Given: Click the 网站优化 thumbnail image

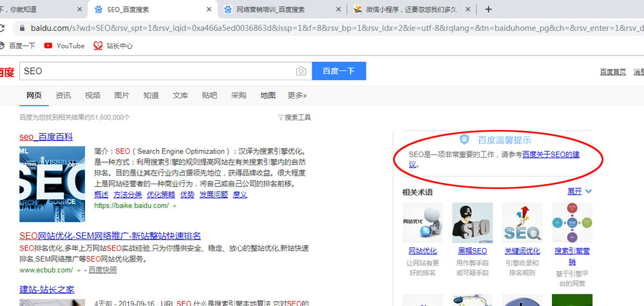Looking at the screenshot, I should [x=422, y=223].
